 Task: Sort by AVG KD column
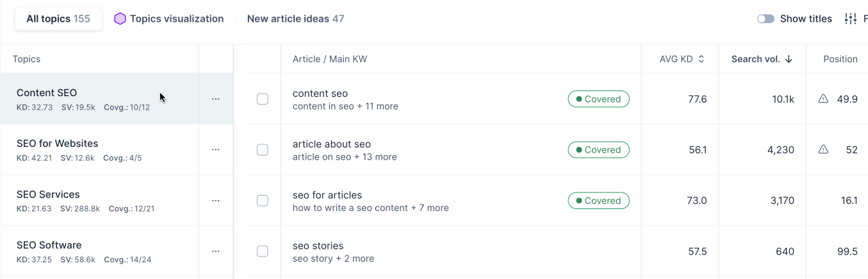[701, 59]
